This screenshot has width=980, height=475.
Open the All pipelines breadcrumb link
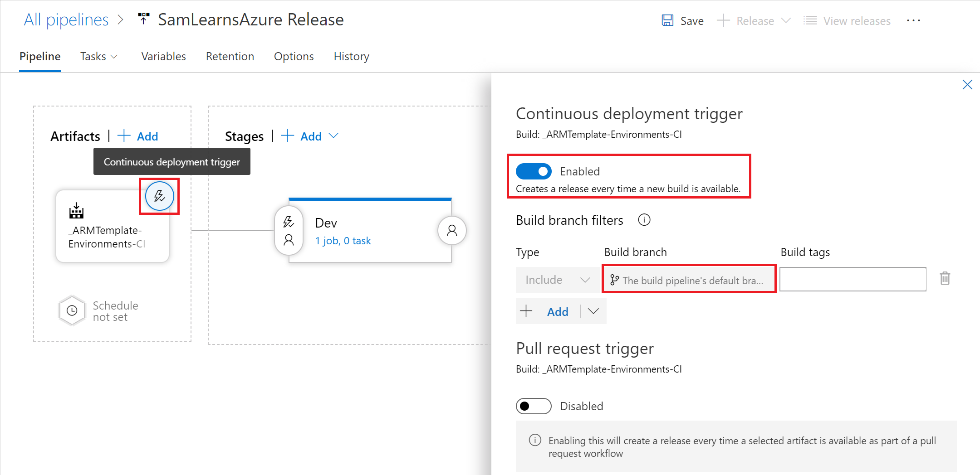(x=66, y=20)
